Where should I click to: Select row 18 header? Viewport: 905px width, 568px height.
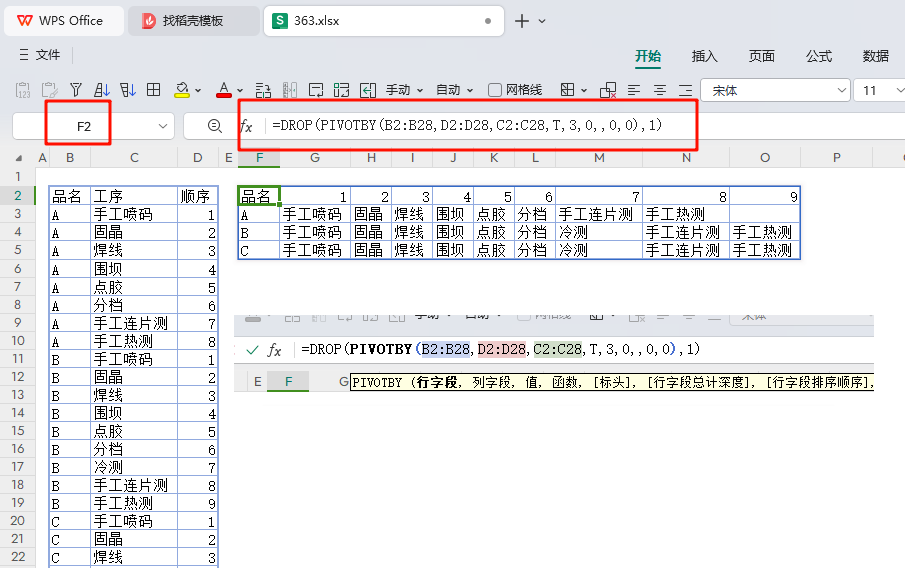point(18,485)
